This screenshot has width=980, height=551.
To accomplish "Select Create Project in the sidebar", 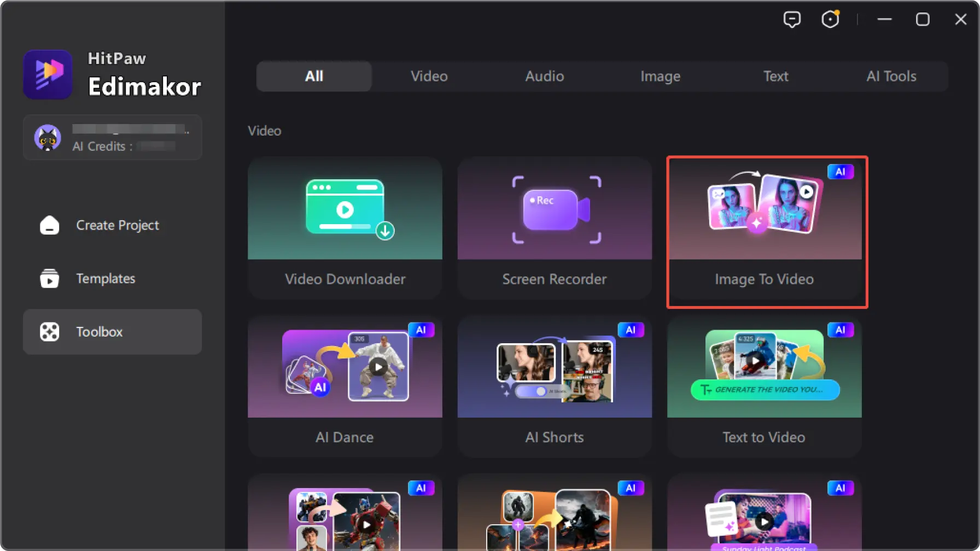I will pos(113,225).
